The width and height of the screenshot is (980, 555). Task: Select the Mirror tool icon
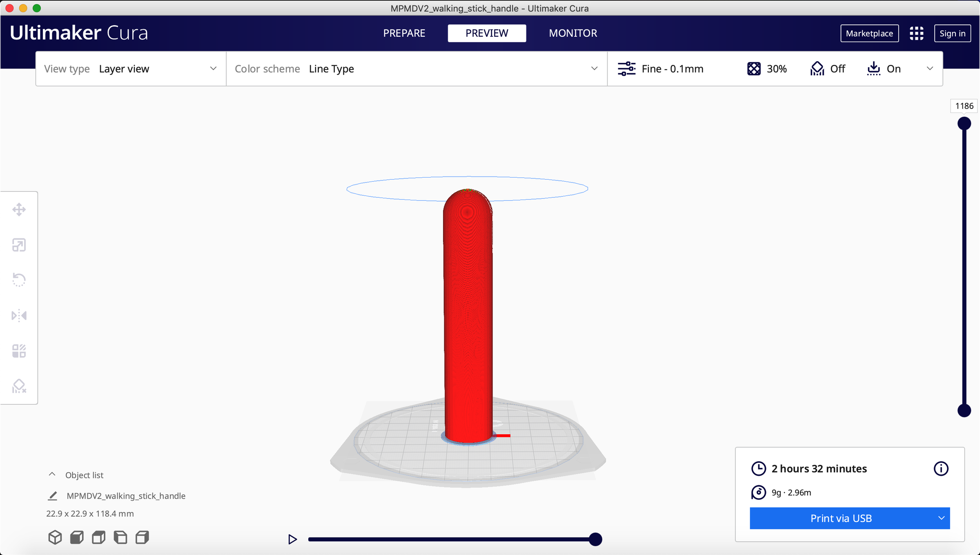pyautogui.click(x=19, y=315)
